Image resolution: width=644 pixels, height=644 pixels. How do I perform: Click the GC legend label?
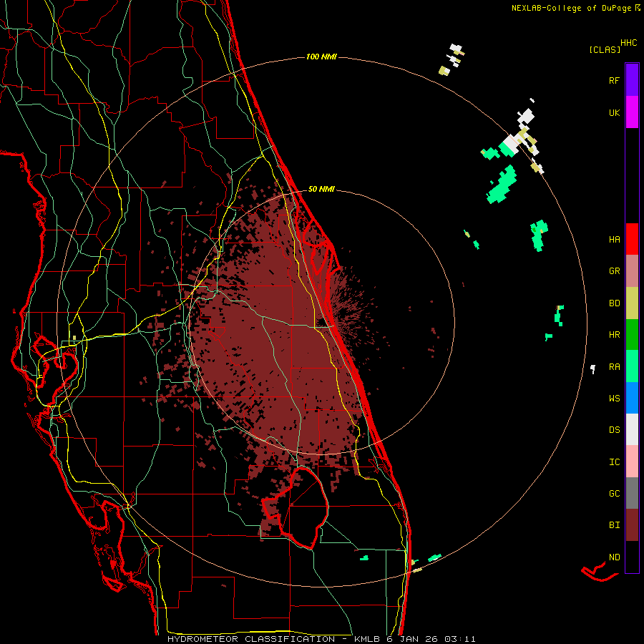click(614, 494)
